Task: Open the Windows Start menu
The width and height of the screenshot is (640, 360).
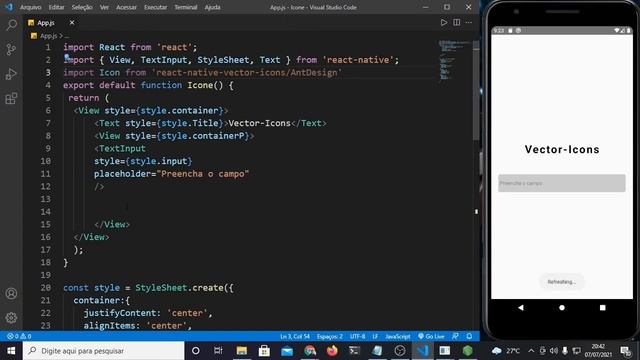Action: pos(11,351)
